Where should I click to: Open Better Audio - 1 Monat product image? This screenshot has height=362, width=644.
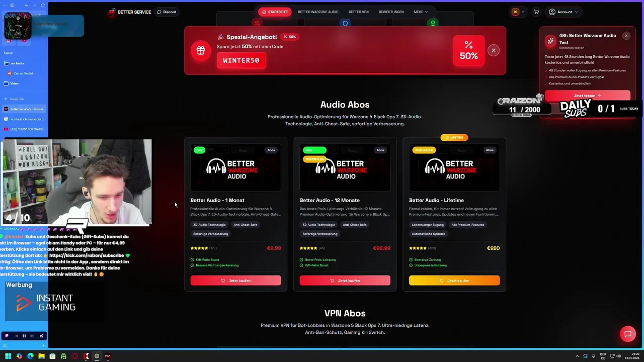pyautogui.click(x=235, y=168)
